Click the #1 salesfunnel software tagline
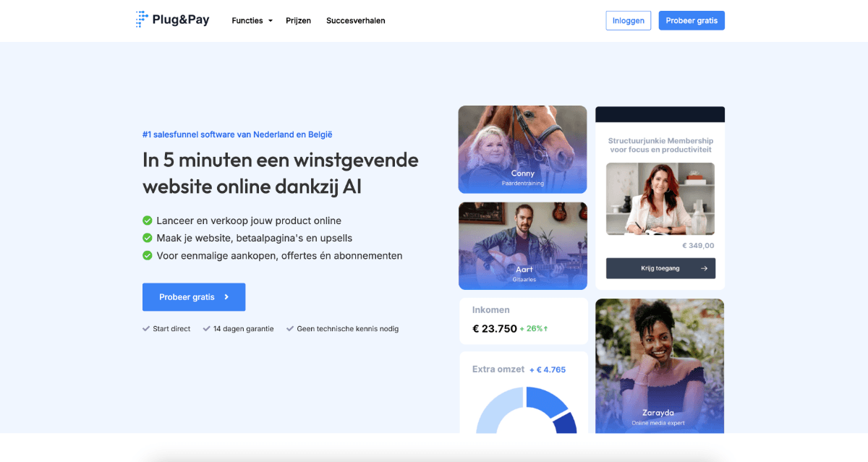 (x=237, y=134)
